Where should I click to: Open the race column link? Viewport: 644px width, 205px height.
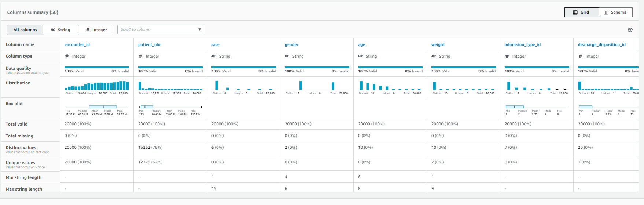[x=216, y=44]
